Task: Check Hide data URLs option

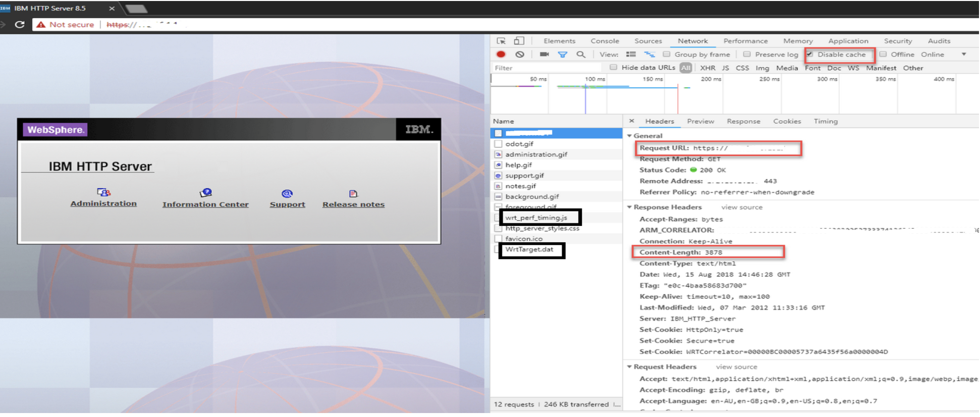Action: 613,67
